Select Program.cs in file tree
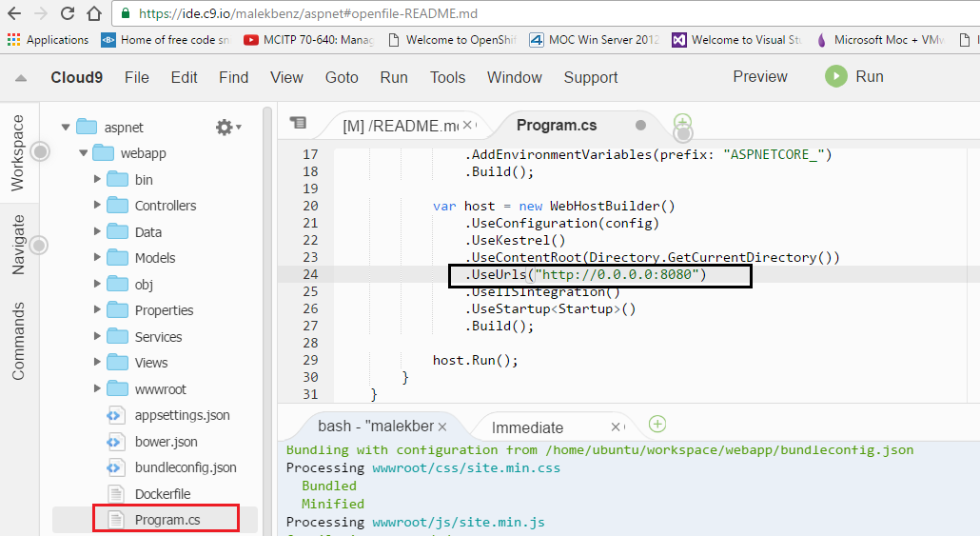Image resolution: width=980 pixels, height=536 pixels. click(167, 520)
